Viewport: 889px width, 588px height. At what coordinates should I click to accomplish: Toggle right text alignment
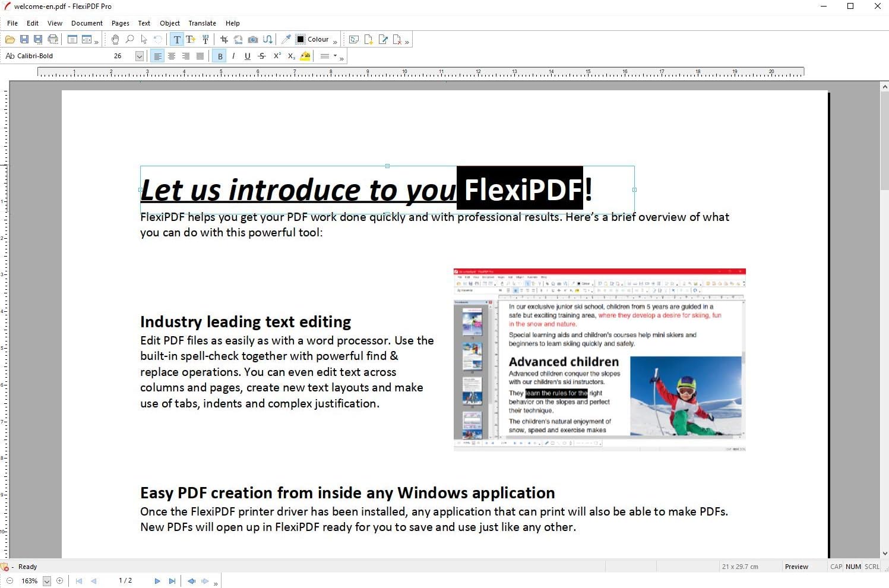(186, 56)
